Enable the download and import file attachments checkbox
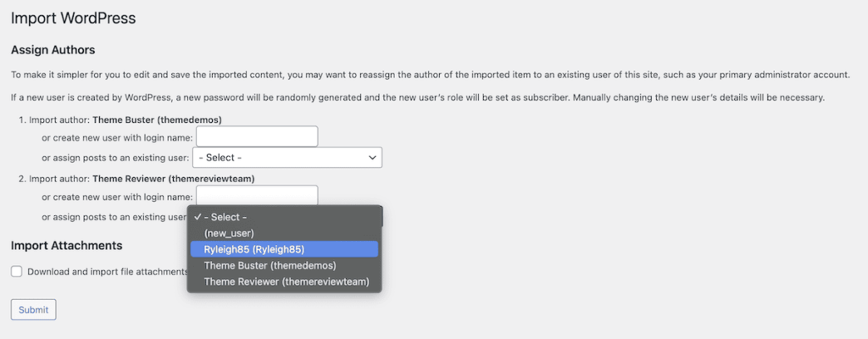The width and height of the screenshot is (868, 339). pos(17,272)
